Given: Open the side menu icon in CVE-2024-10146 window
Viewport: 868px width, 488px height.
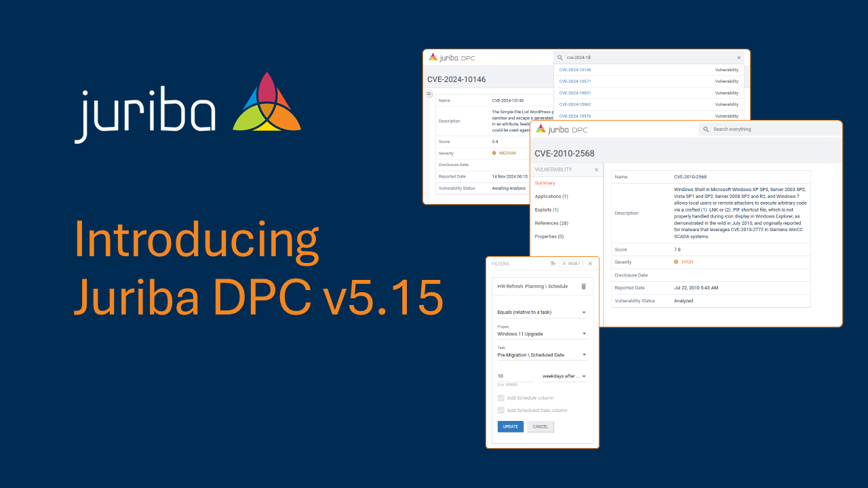Looking at the screenshot, I should pos(429,94).
